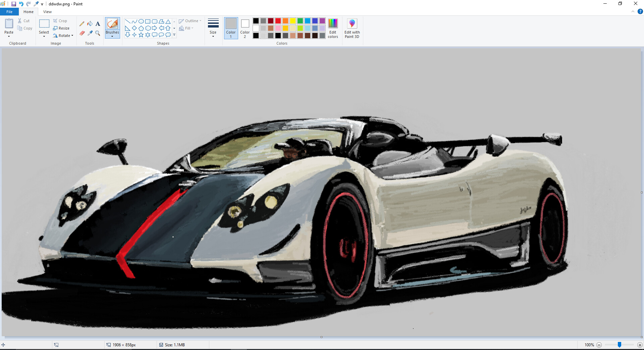Click the Undo arrow
The height and width of the screenshot is (350, 644).
click(21, 4)
